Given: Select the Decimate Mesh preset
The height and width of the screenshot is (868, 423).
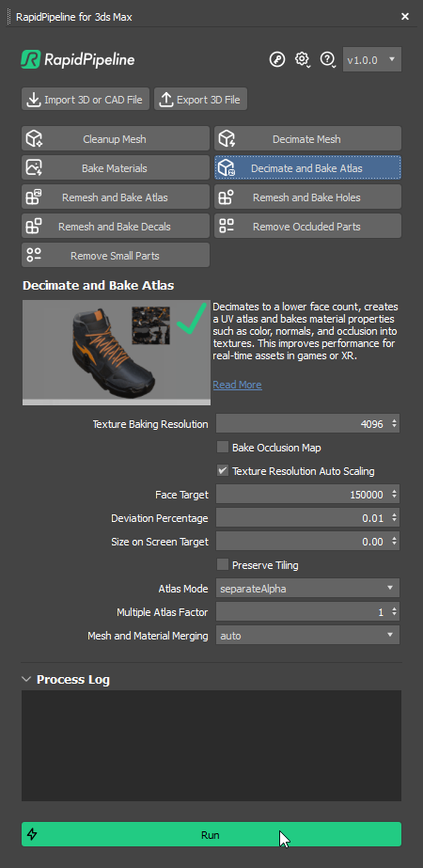Looking at the screenshot, I should coord(307,139).
